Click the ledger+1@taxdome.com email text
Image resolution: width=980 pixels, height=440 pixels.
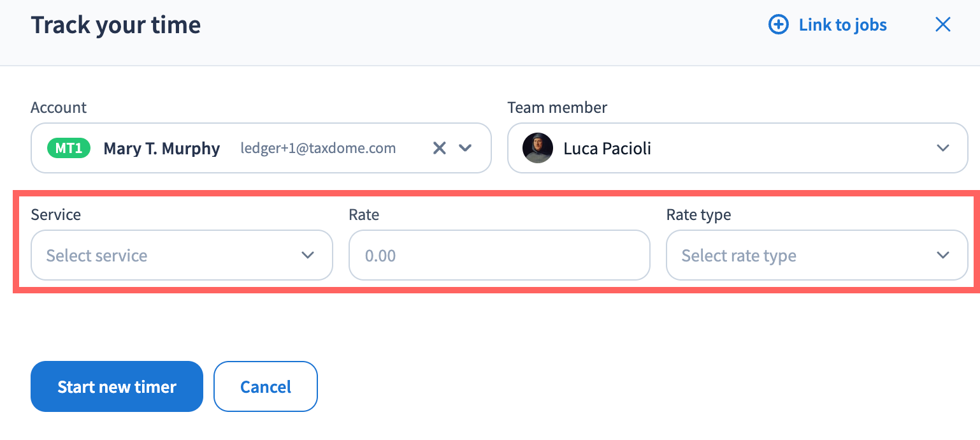click(x=318, y=148)
